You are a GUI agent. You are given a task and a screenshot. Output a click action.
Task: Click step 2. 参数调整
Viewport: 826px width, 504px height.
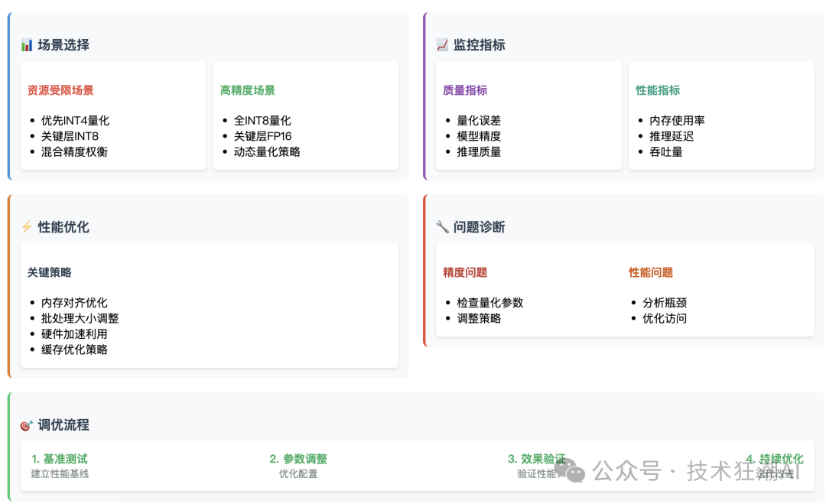298,459
